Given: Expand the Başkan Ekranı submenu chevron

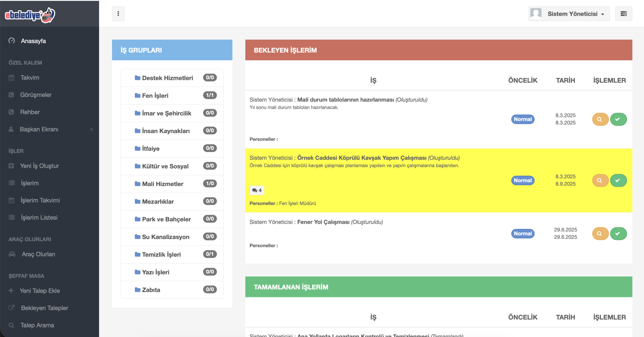Looking at the screenshot, I should [x=92, y=129].
